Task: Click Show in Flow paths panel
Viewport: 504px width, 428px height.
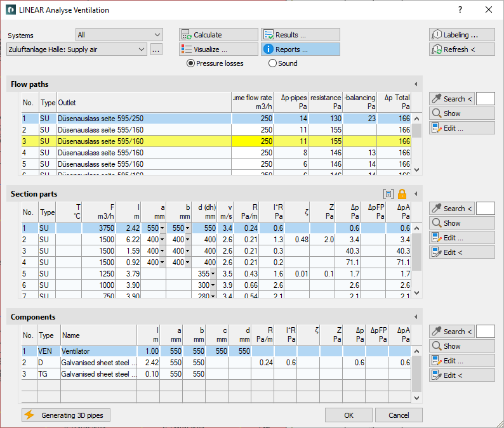Action: [462, 113]
